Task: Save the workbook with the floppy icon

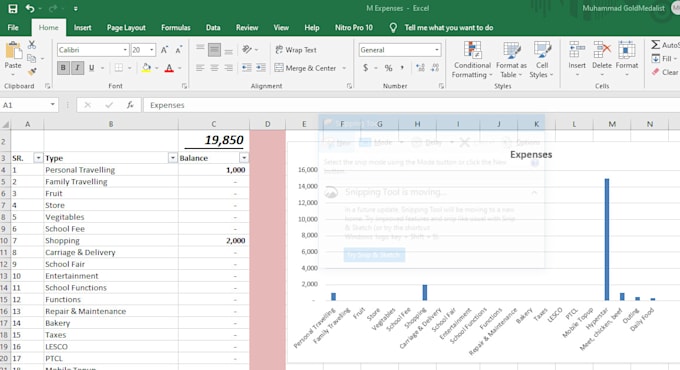Action: click(13, 8)
